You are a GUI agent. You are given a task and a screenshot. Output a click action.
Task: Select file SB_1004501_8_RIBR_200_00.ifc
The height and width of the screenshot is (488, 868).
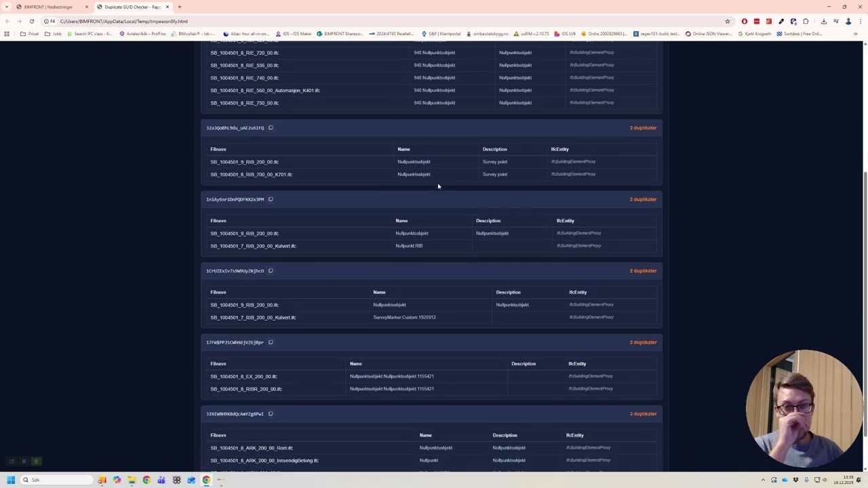246,389
